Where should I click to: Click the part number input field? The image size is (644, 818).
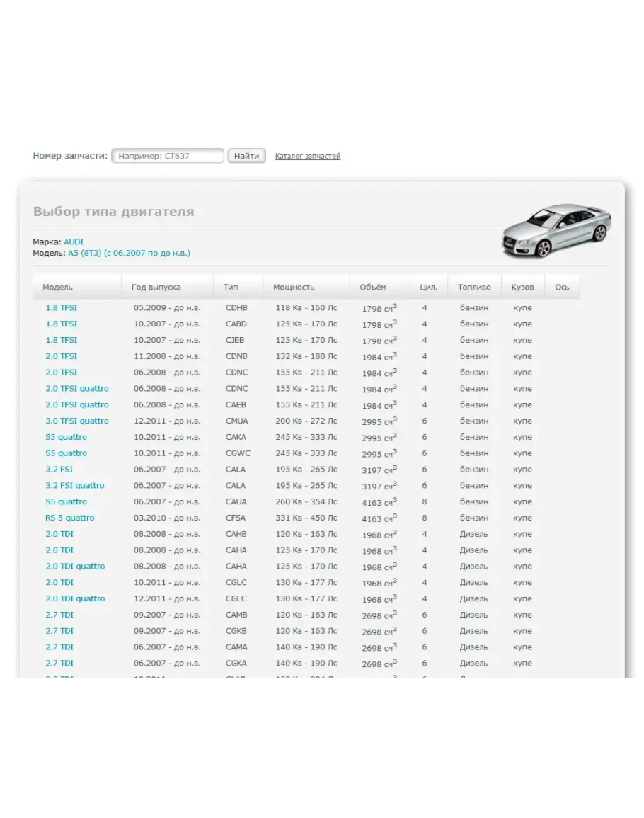[168, 156]
